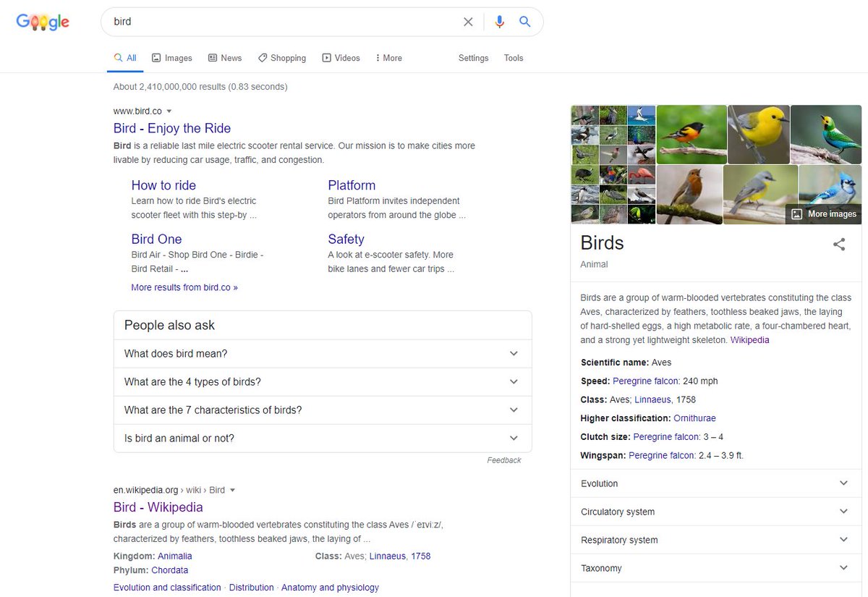Open Evolution and classification link

pyautogui.click(x=167, y=588)
